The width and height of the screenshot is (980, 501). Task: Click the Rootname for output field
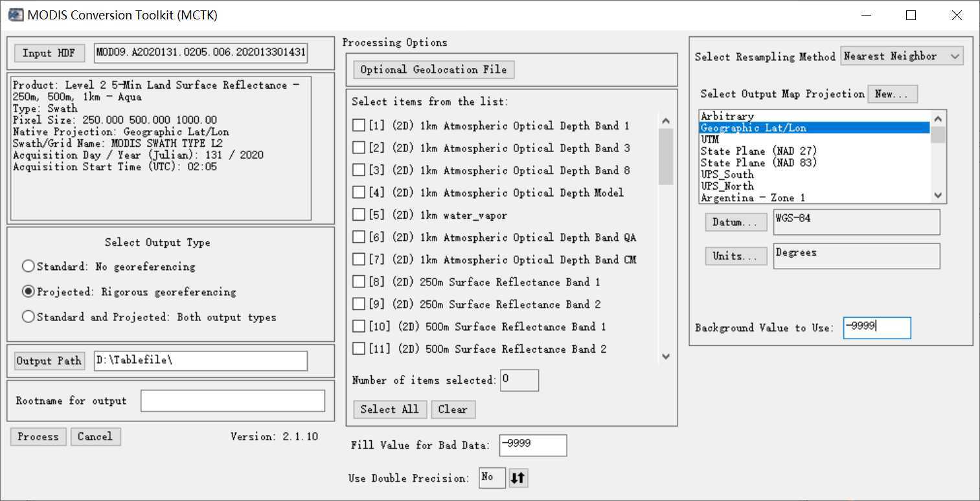point(233,401)
